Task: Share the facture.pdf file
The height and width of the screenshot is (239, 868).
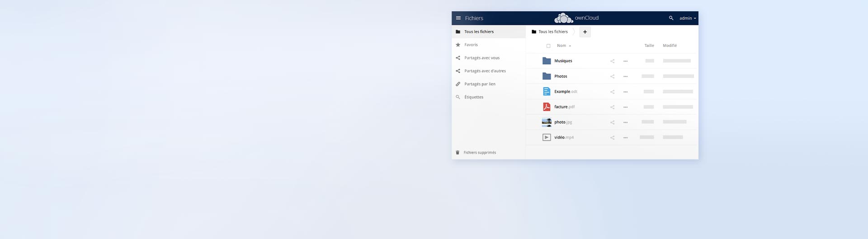Action: [x=612, y=107]
